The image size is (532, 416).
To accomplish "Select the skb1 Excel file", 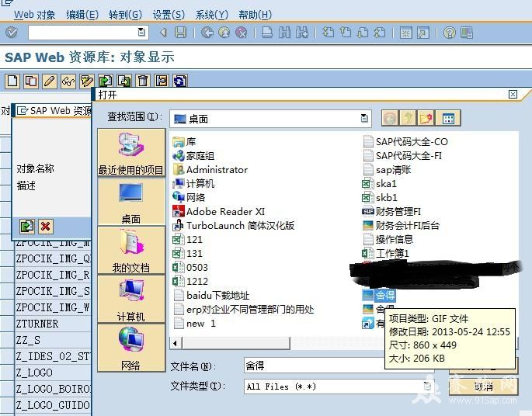I will [x=380, y=198].
